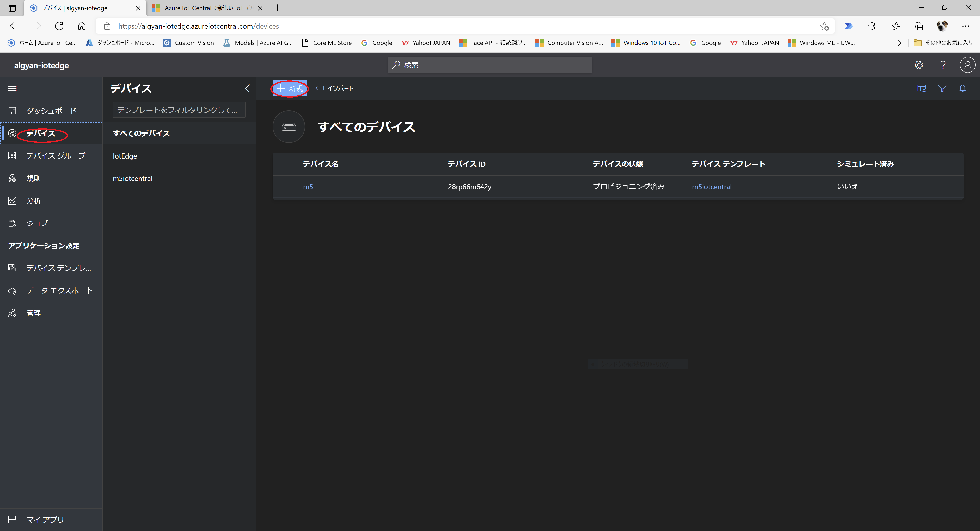Select the IotEdge template item
The width and height of the screenshot is (980, 531).
click(125, 156)
